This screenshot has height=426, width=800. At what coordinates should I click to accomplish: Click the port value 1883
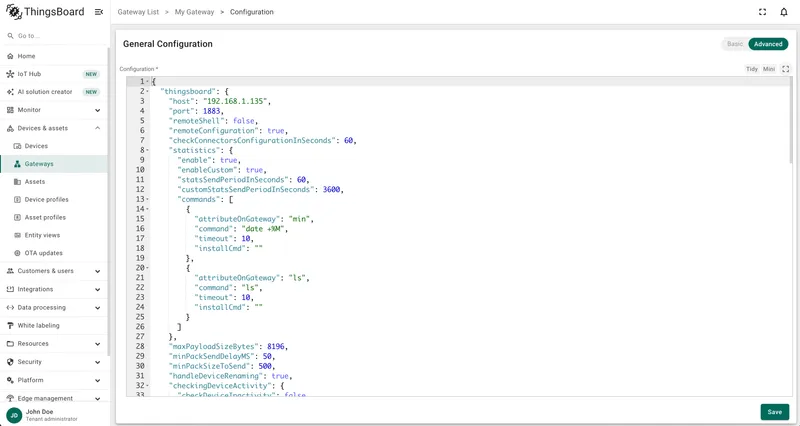pyautogui.click(x=211, y=111)
